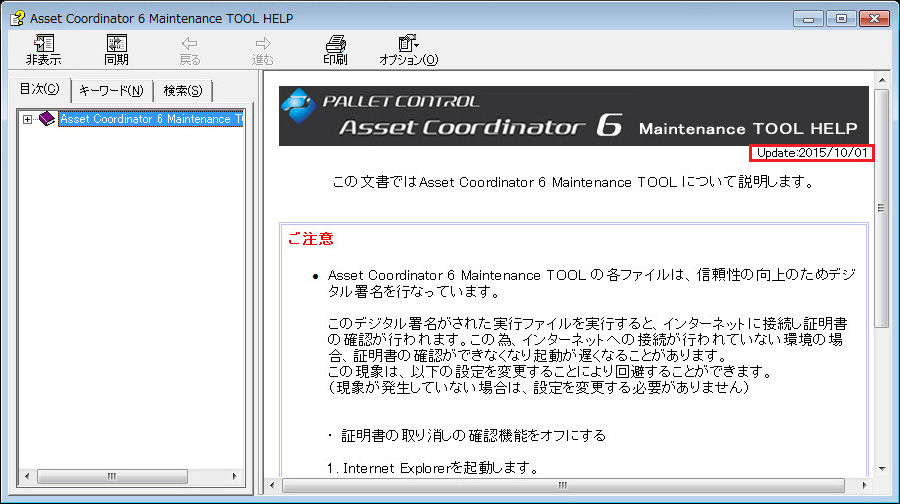Click the Update:2015/10/01 date text
The image size is (900, 504).
pos(812,153)
